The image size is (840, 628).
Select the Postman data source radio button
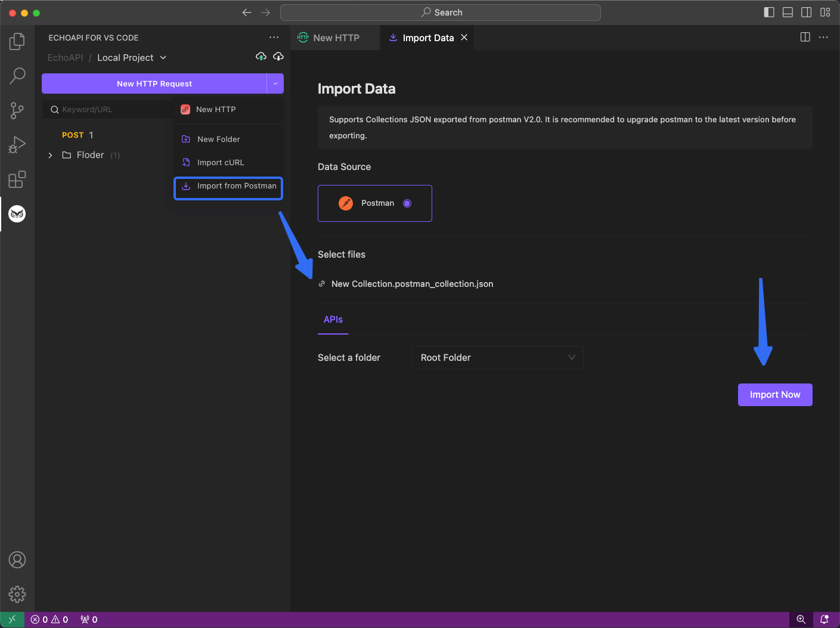point(407,203)
